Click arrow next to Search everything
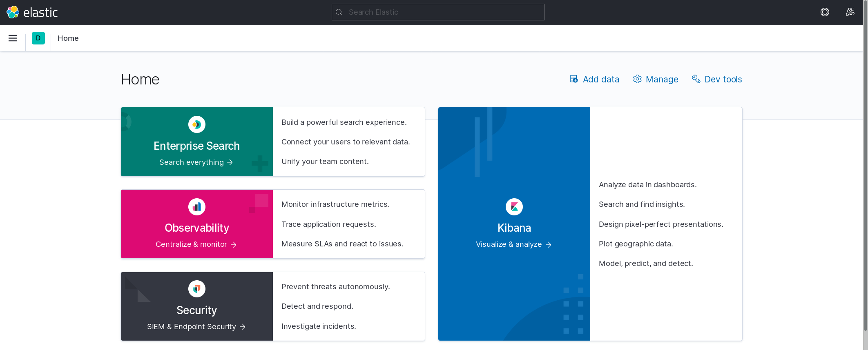 click(x=230, y=162)
